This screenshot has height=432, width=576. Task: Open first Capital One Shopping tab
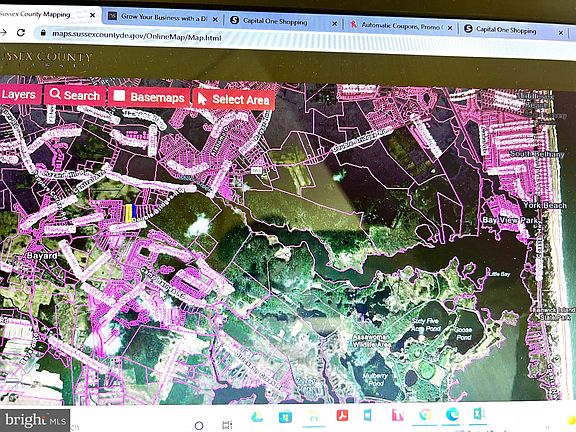tap(282, 21)
